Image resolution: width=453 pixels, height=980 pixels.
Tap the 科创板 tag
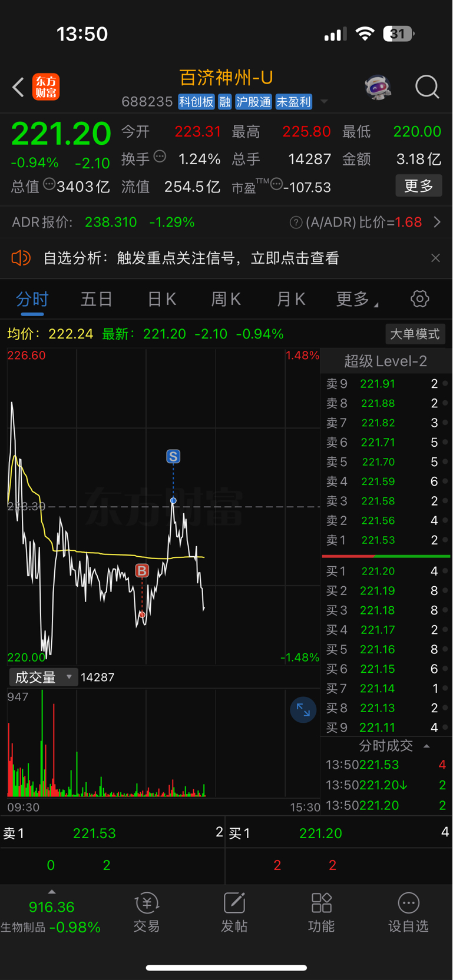coord(196,102)
